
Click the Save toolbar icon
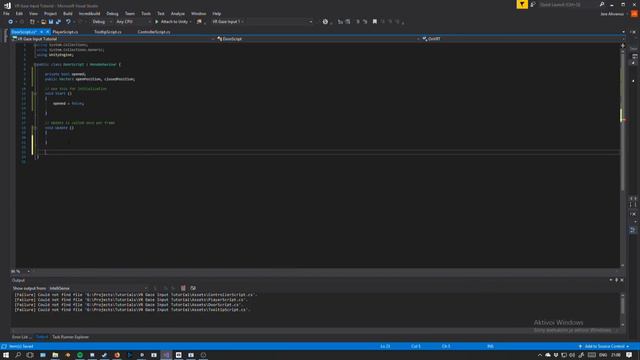(51, 22)
